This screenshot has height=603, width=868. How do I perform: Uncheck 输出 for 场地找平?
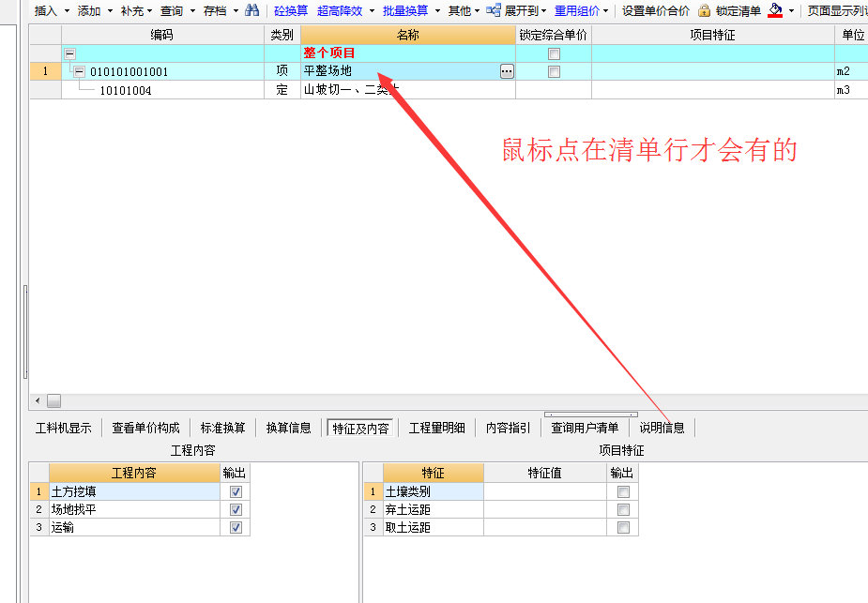coord(236,509)
